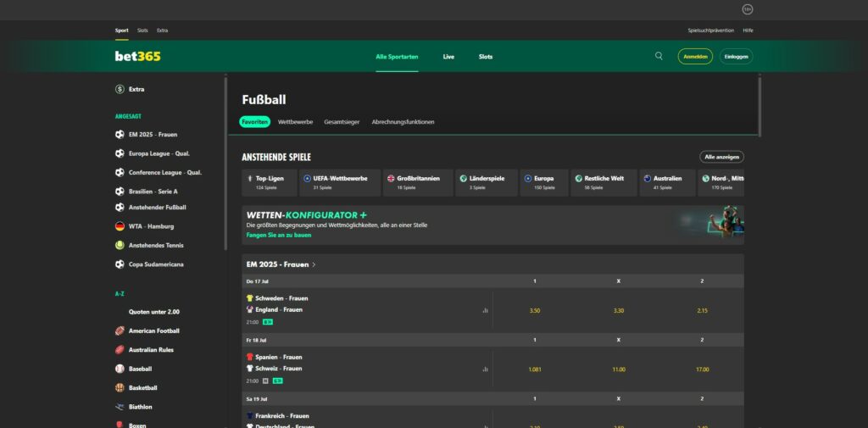Click Fangen Sie an zu bauen link
868x428 pixels.
[279, 235]
